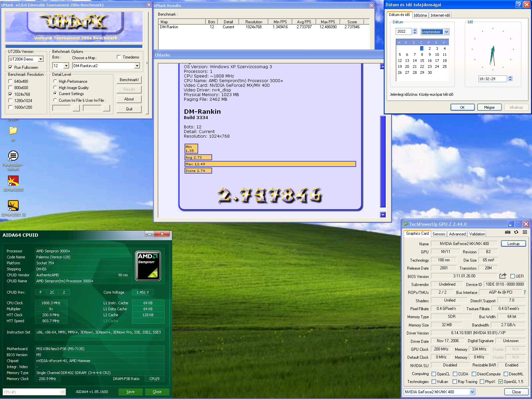
Task: Select the High Performance detail level
Action: tap(55, 81)
